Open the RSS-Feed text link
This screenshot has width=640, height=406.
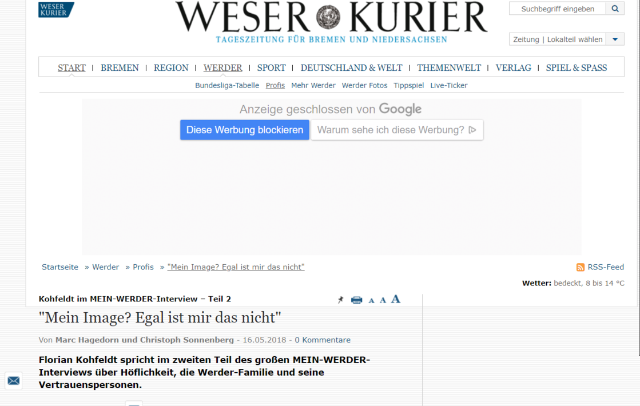coord(606,267)
